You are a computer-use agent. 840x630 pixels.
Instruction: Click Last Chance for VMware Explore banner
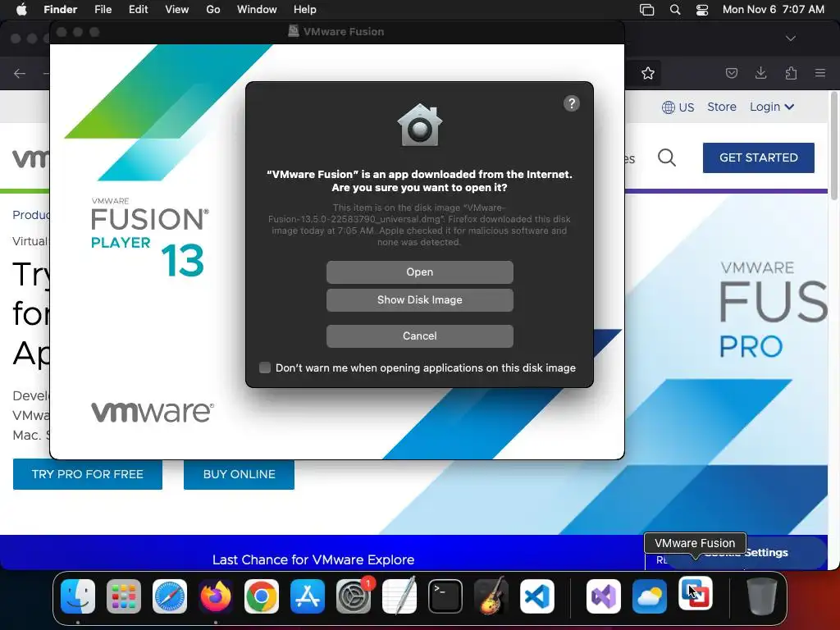tap(313, 559)
